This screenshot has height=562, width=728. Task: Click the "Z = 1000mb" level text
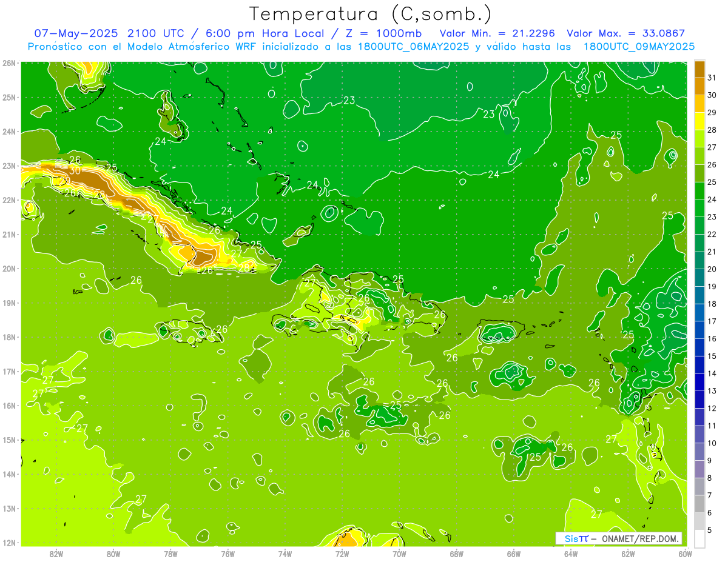[384, 33]
